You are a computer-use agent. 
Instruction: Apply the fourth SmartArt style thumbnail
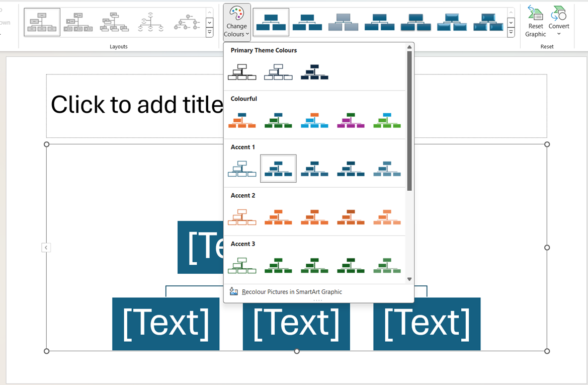[379, 22]
